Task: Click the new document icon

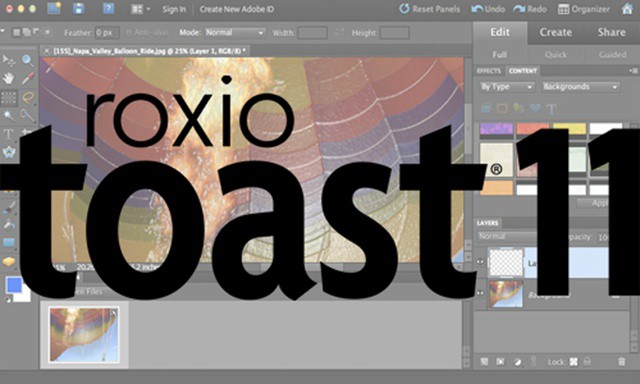Action: [54, 8]
